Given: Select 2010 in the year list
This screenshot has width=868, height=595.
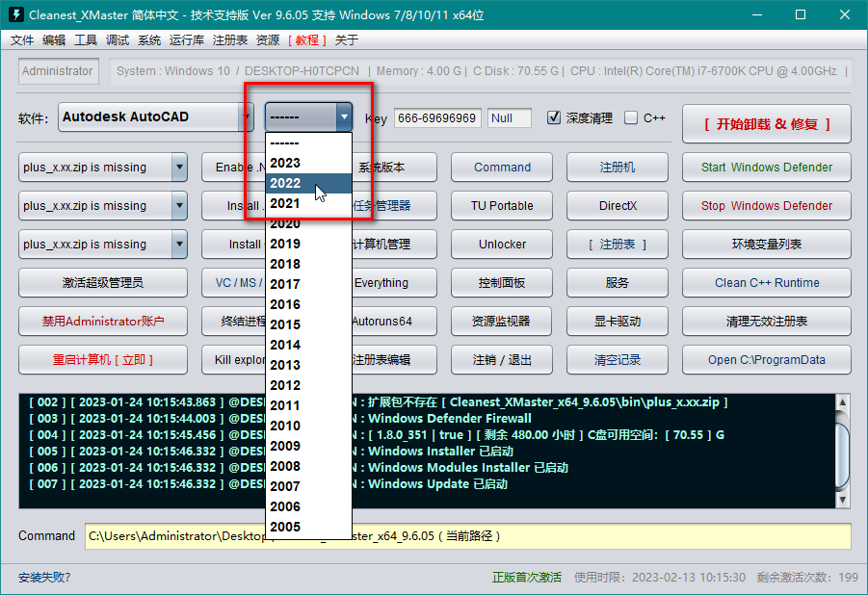Looking at the screenshot, I should click(x=308, y=426).
